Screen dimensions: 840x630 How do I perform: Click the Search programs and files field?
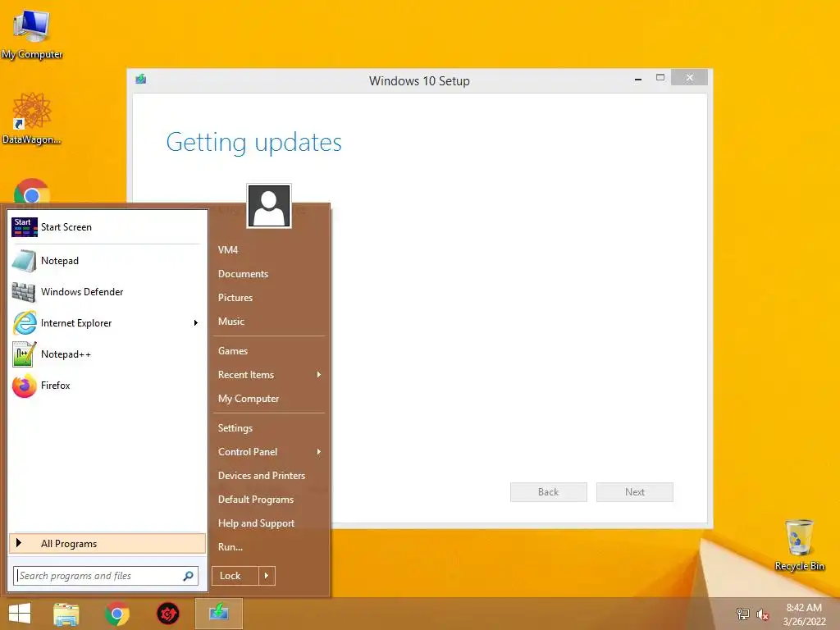(x=106, y=576)
